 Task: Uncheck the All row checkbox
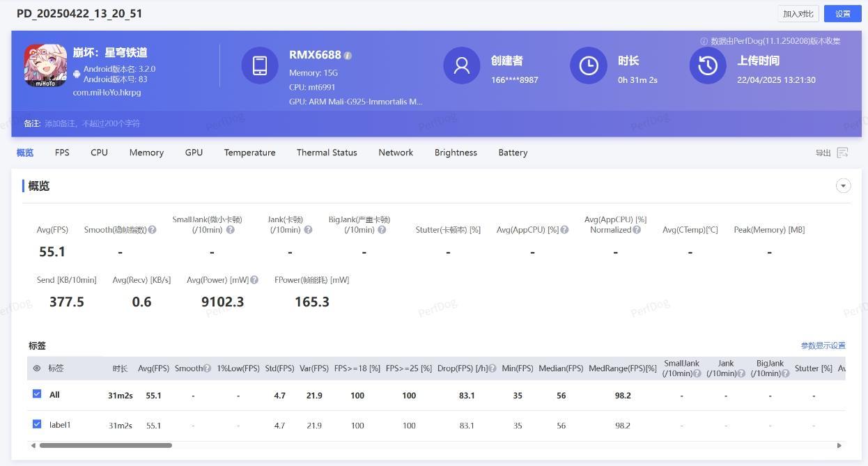pos(37,394)
